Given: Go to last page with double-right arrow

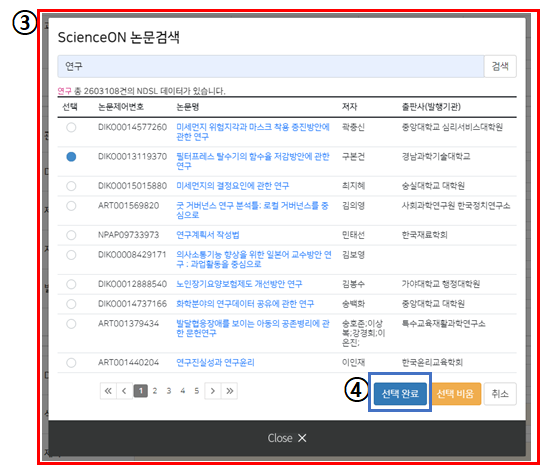Looking at the screenshot, I should 230,391.
